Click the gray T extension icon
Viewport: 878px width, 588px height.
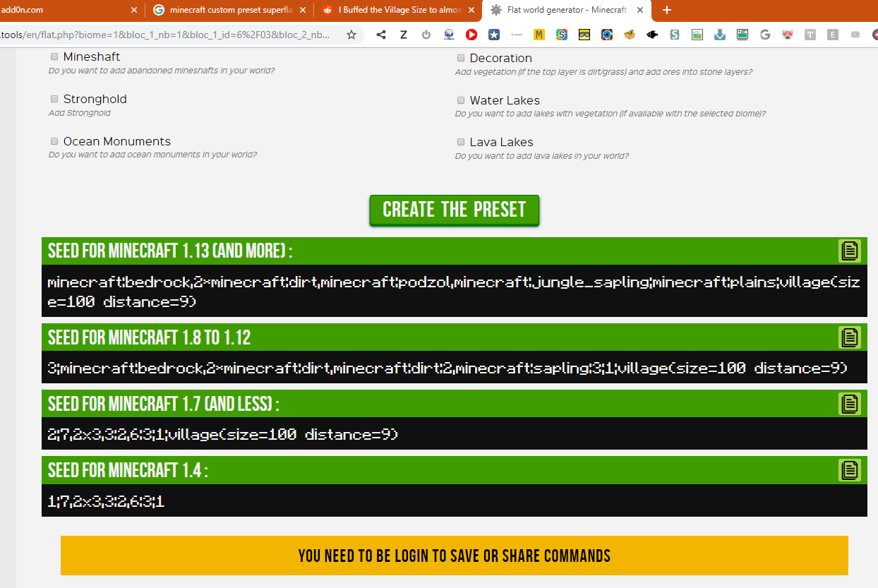[810, 35]
